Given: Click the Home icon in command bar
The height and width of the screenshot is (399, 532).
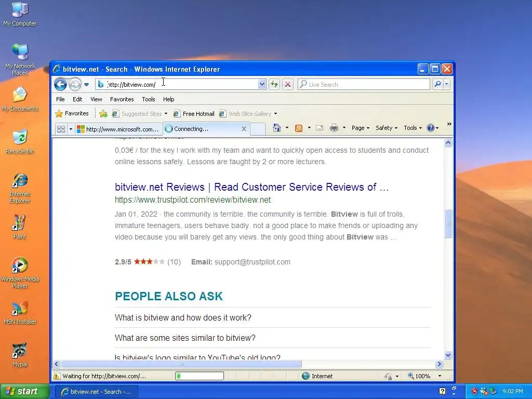Looking at the screenshot, I should pyautogui.click(x=277, y=128).
